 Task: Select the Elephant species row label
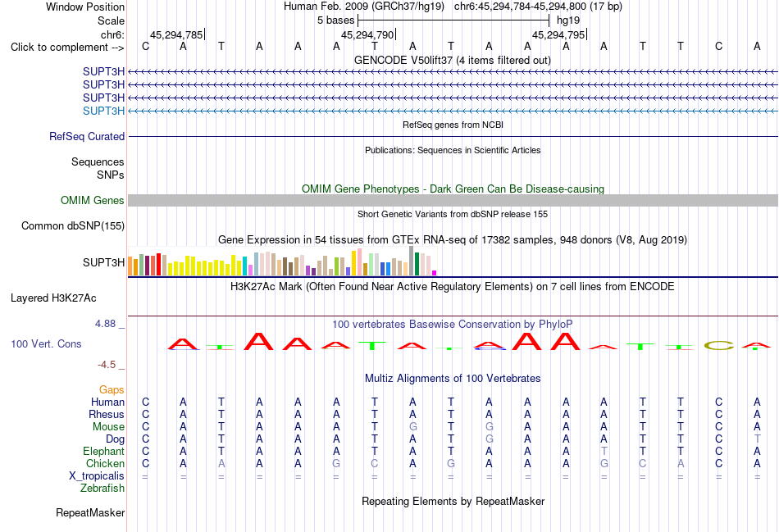coord(103,451)
